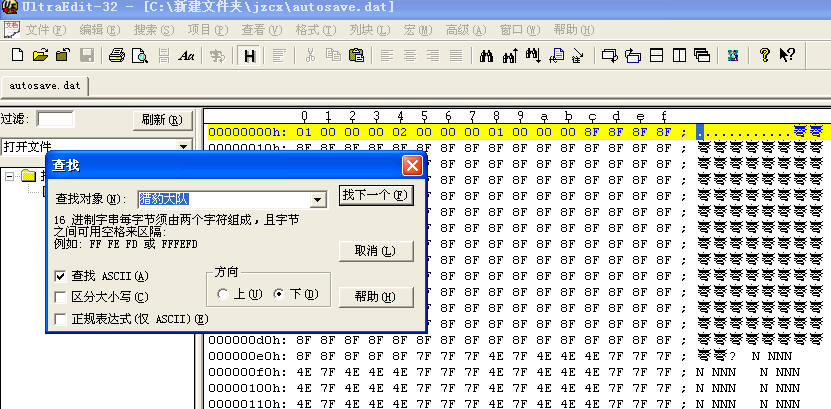Open Find with the binoculars icon
831x409 pixels.
(486, 55)
